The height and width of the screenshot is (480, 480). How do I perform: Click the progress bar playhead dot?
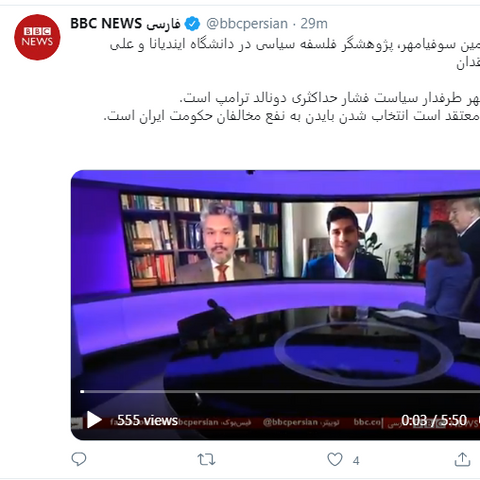[x=82, y=392]
